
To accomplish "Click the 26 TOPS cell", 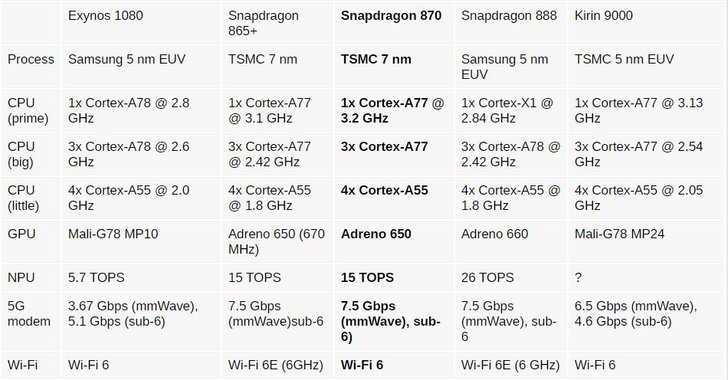I will pyautogui.click(x=488, y=277).
